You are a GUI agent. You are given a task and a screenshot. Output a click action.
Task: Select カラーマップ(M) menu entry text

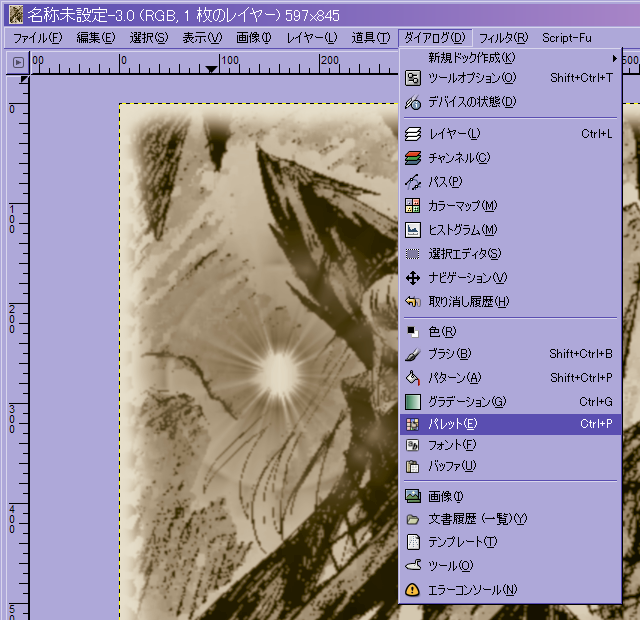[463, 206]
